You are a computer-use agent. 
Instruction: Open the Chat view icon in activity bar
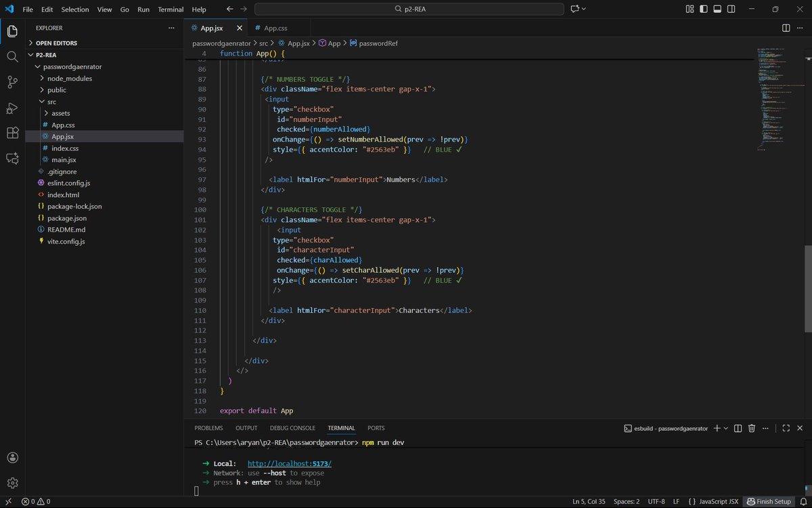coord(12,158)
